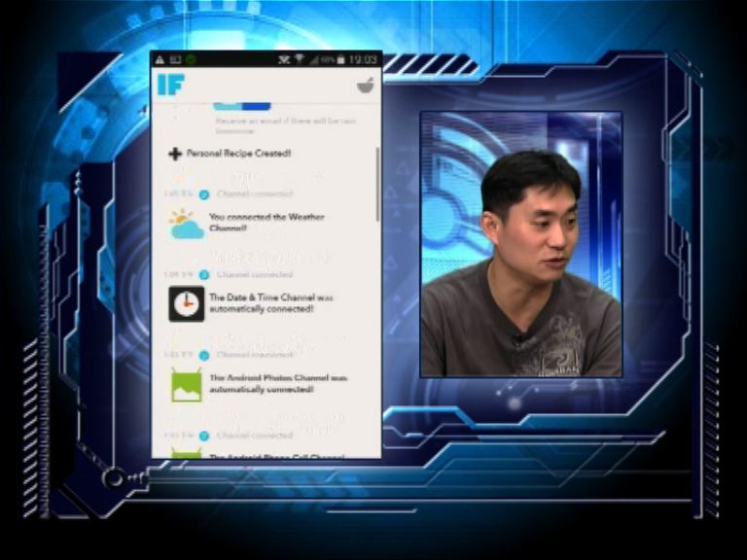This screenshot has height=560, width=747.
Task: Tap the blue dot above Weather Channel entry
Action: click(x=204, y=194)
